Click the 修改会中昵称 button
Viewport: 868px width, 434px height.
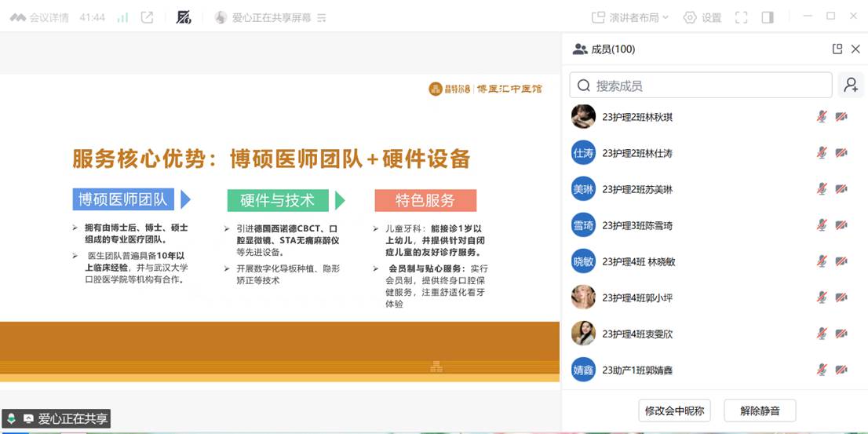pos(674,410)
